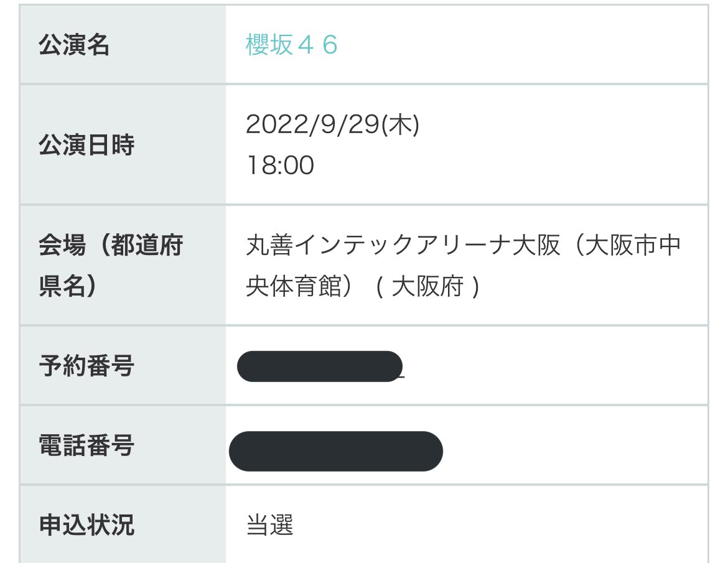Click the 予約番号 row label
This screenshot has width=728, height=563.
pos(86,365)
